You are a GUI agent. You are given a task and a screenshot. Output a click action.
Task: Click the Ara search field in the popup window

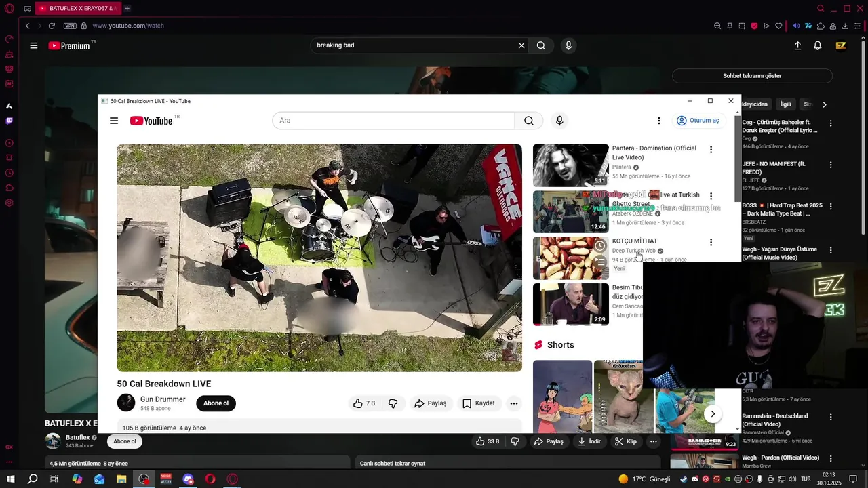tap(393, 121)
